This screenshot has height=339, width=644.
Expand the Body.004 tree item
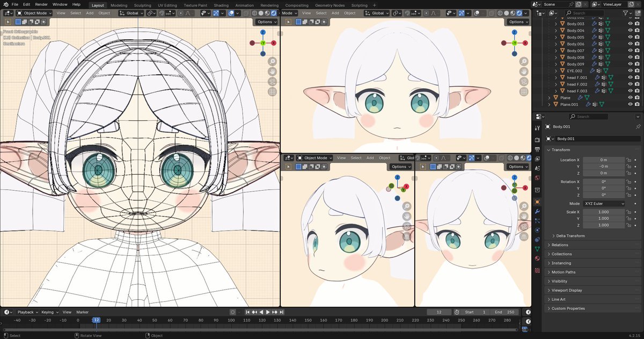point(556,31)
